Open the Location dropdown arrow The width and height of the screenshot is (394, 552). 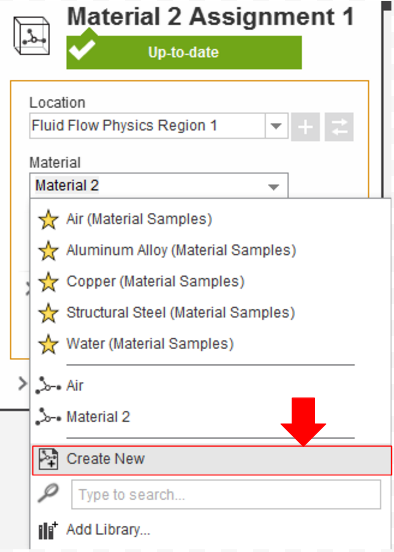click(x=276, y=126)
